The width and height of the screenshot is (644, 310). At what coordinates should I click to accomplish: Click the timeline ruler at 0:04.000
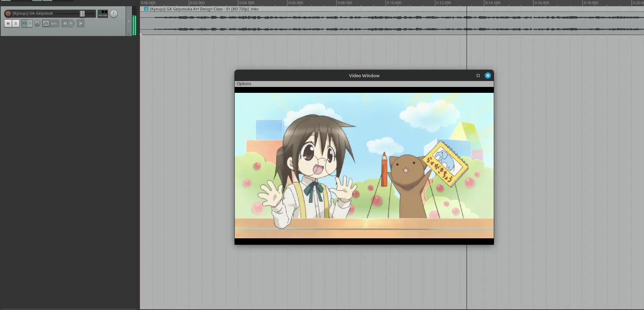[x=246, y=3]
